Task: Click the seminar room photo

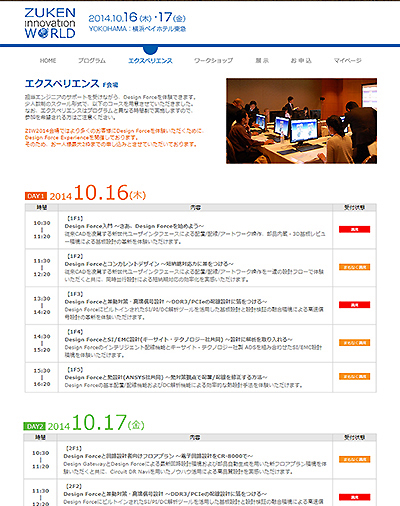Action: 301,121
